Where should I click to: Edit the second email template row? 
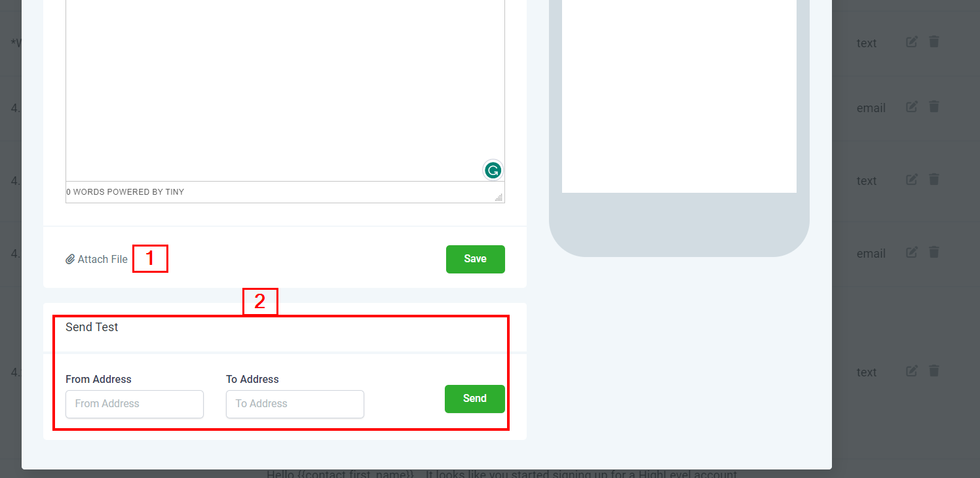click(x=912, y=252)
